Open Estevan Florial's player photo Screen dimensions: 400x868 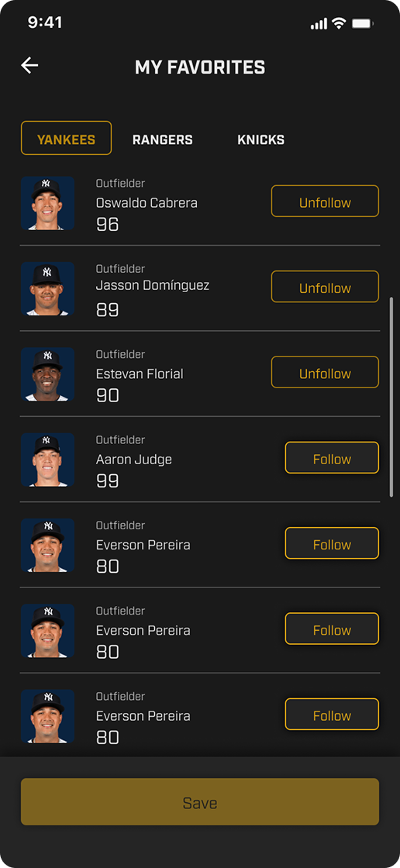47,374
